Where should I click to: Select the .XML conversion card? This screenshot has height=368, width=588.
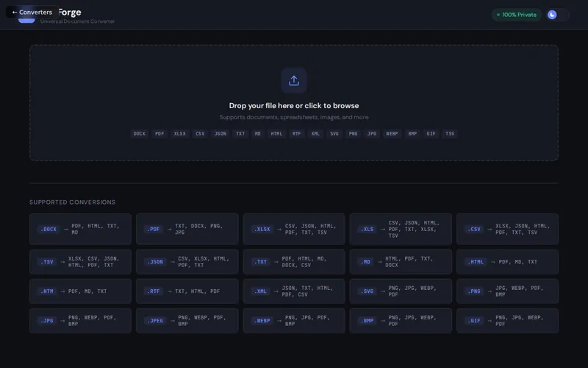[294, 291]
